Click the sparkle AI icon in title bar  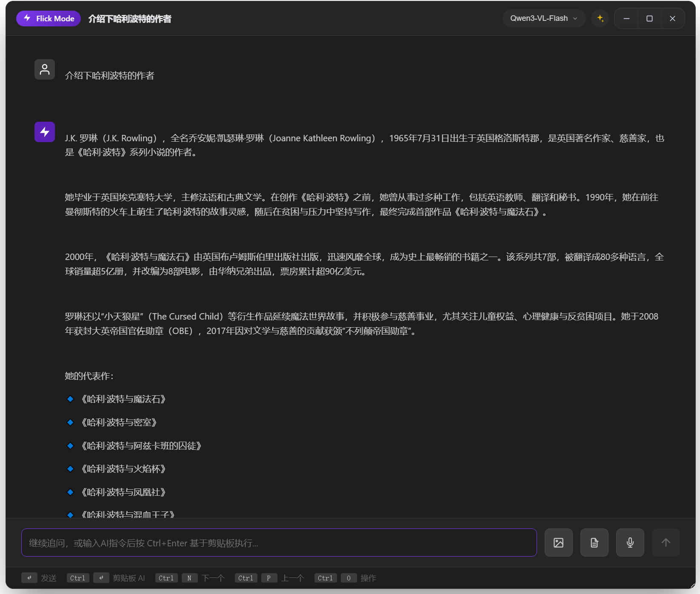pos(600,18)
